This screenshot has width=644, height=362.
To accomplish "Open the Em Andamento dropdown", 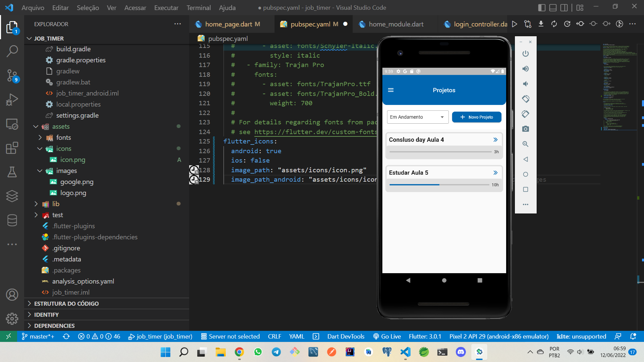I will click(x=417, y=117).
